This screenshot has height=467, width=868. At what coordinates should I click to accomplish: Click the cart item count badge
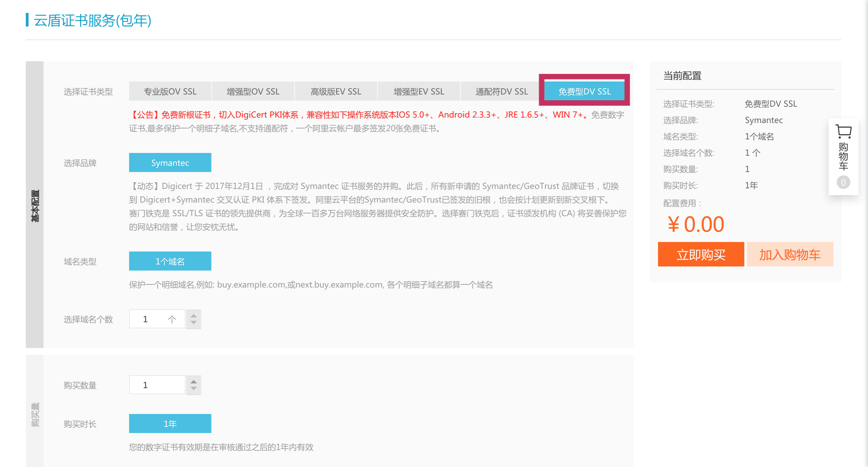(843, 183)
